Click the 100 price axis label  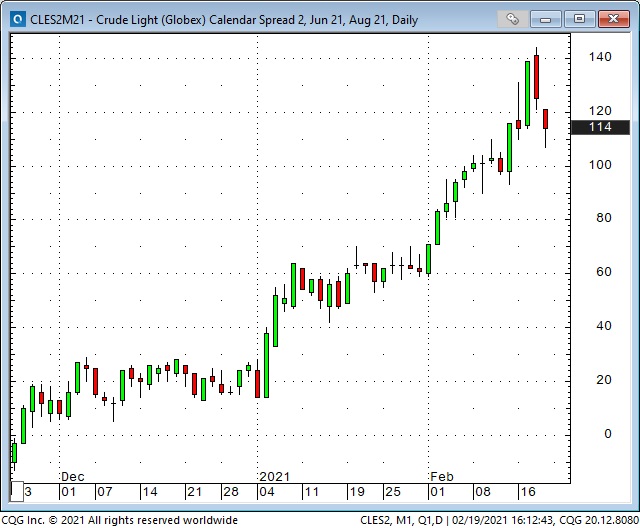coord(600,165)
